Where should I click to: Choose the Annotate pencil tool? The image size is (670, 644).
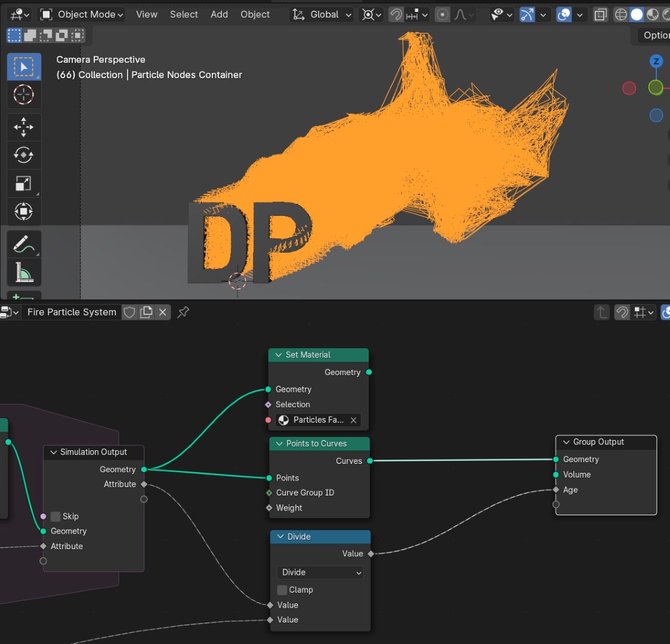click(x=23, y=244)
